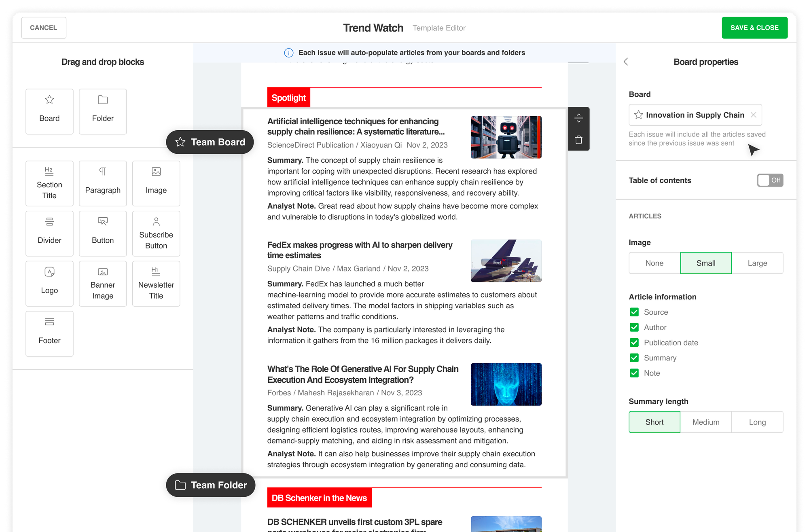Select the Board block
Viewport: 809px width, 532px height.
49,111
